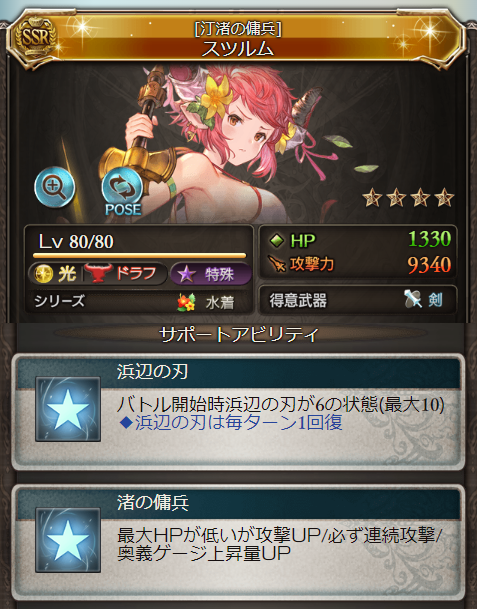Click the light element 光 icon
477x609 pixels.
point(44,274)
